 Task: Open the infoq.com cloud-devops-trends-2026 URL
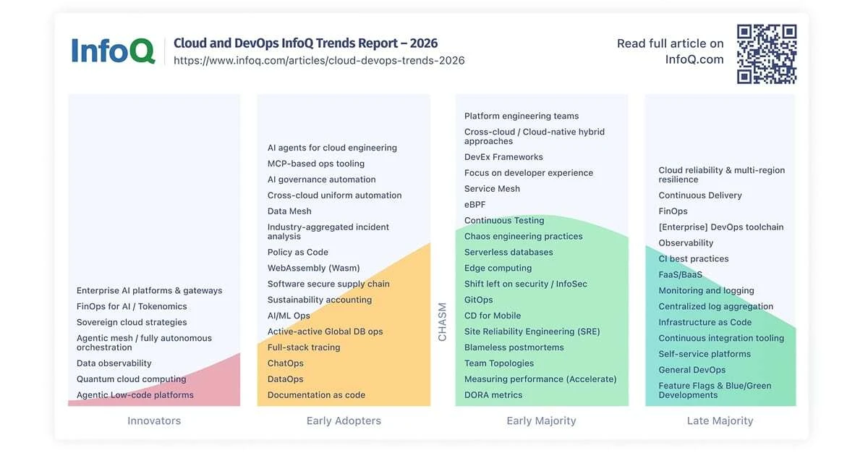coord(319,61)
